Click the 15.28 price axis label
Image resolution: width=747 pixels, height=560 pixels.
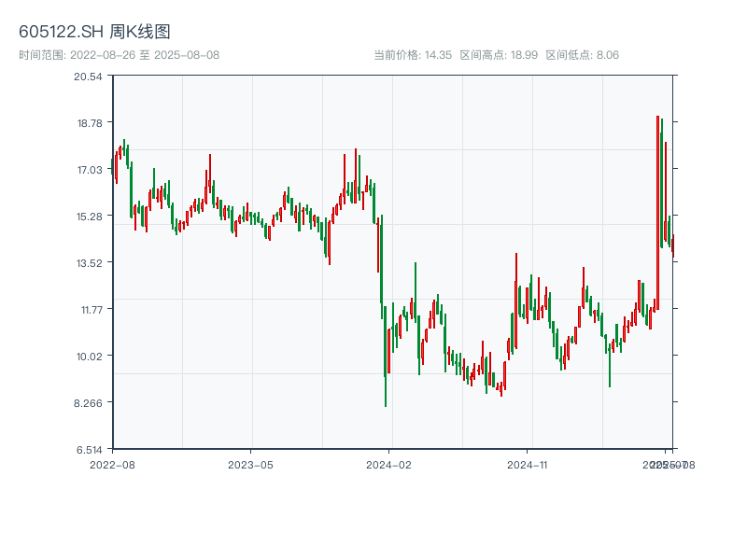point(89,216)
